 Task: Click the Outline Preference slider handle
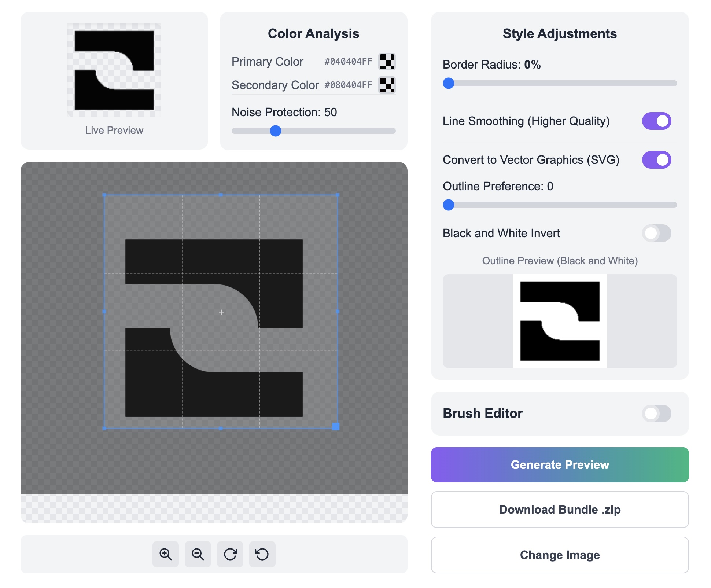coord(449,205)
